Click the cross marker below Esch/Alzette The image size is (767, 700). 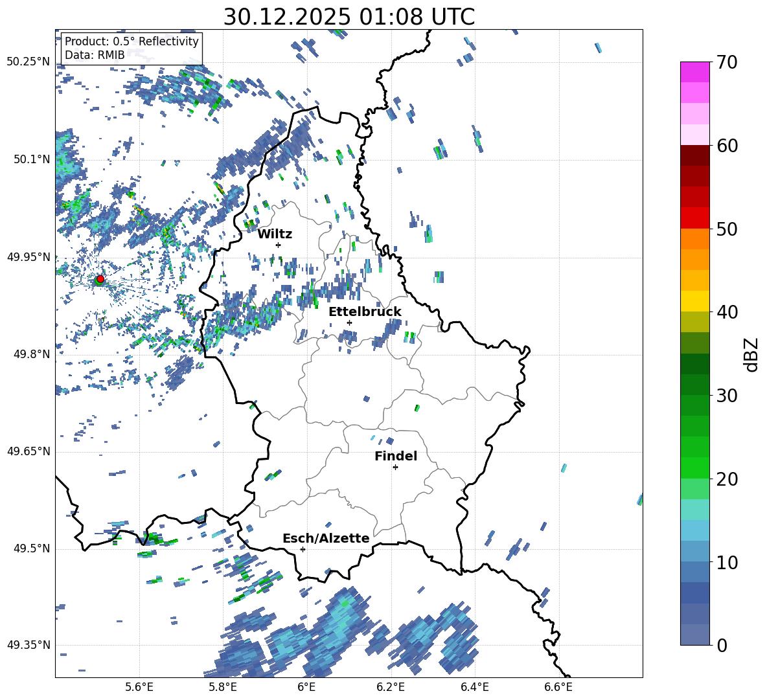[x=303, y=549]
